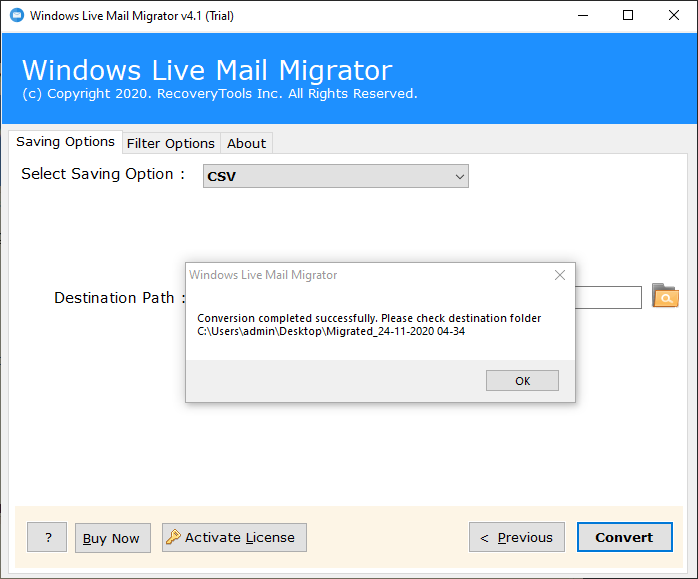Go back with the Previous button
The image size is (698, 579).
point(517,537)
